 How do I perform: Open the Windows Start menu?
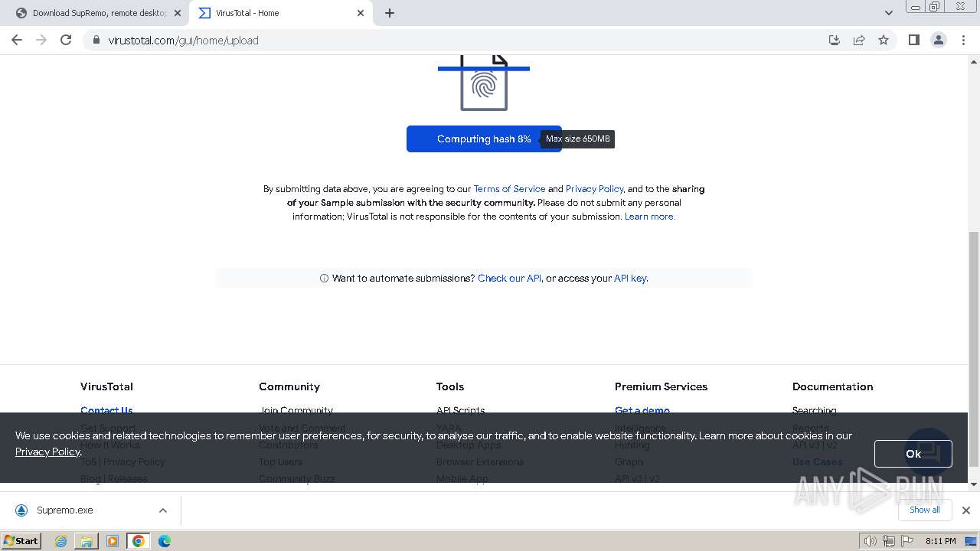coord(21,540)
